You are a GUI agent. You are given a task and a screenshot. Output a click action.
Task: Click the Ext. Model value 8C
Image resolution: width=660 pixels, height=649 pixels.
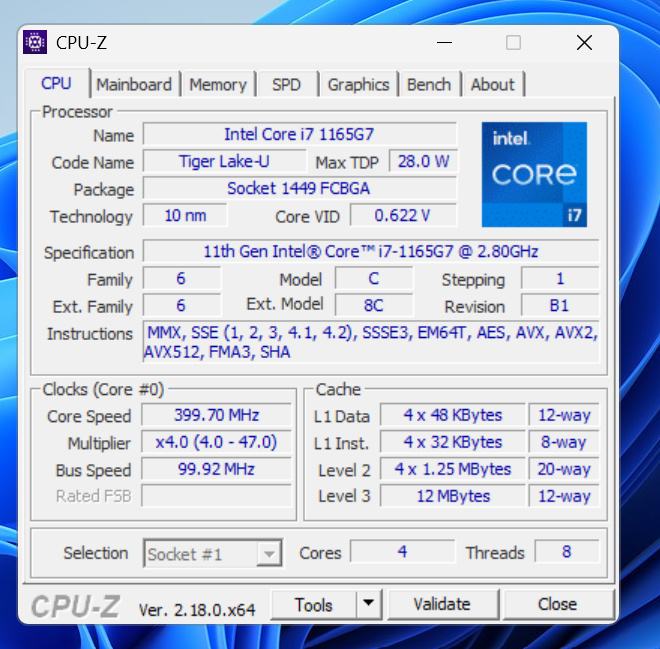374,305
